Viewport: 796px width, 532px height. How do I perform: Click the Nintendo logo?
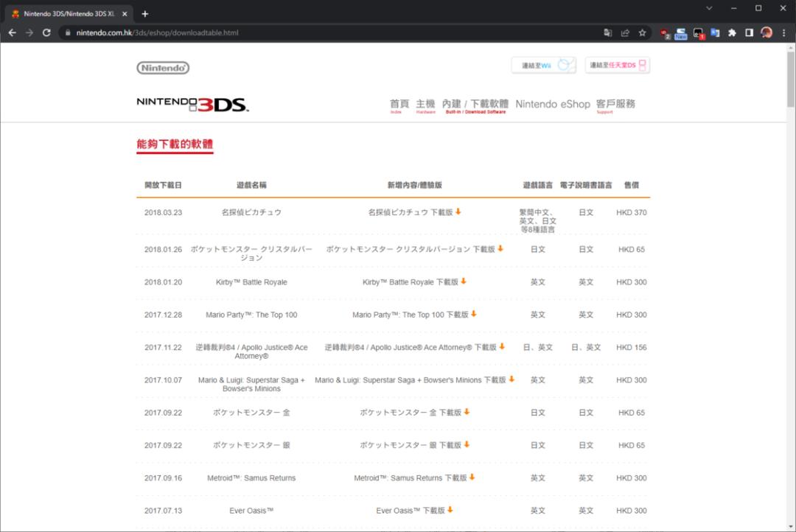163,68
